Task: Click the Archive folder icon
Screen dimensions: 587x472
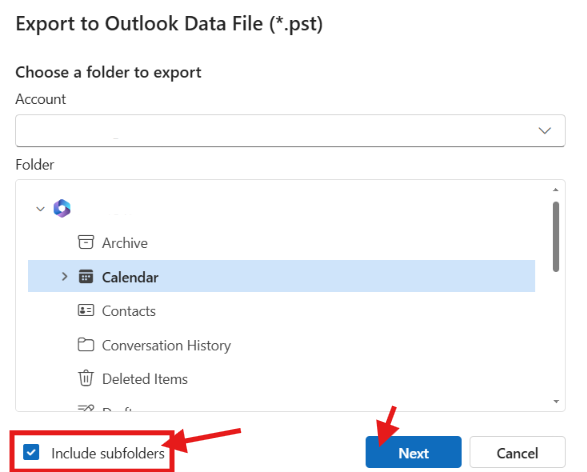Action: point(86,242)
